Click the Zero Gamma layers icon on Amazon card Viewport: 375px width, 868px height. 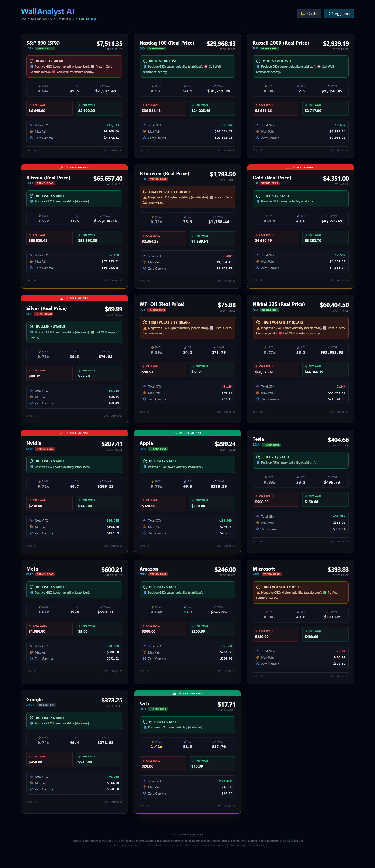pos(144,658)
